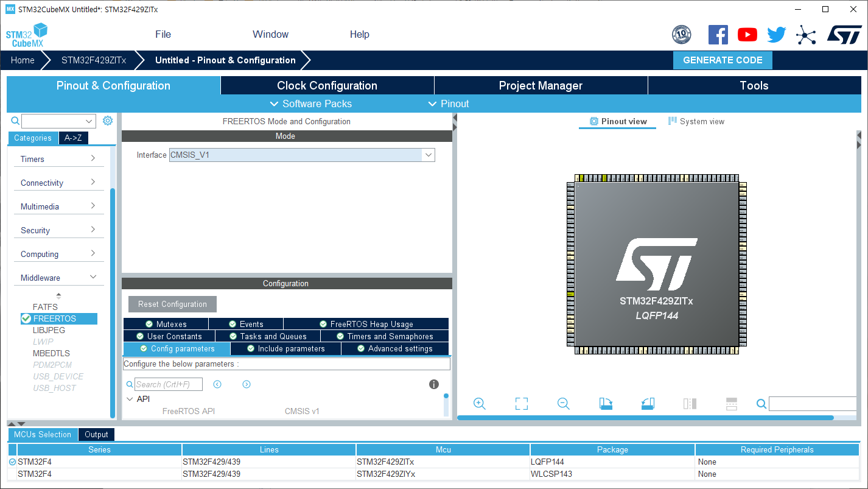The width and height of the screenshot is (868, 489).
Task: Open the peripheral search combo box
Action: 58,121
